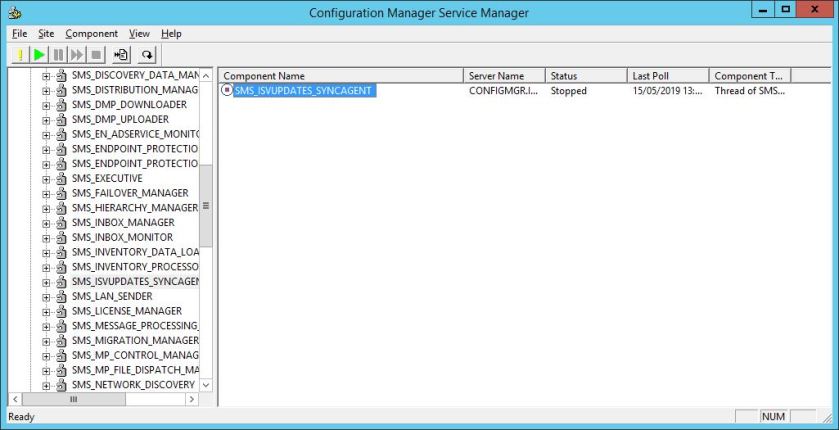Screen dimensions: 839x430
Task: Open the File menu
Action: (x=19, y=34)
